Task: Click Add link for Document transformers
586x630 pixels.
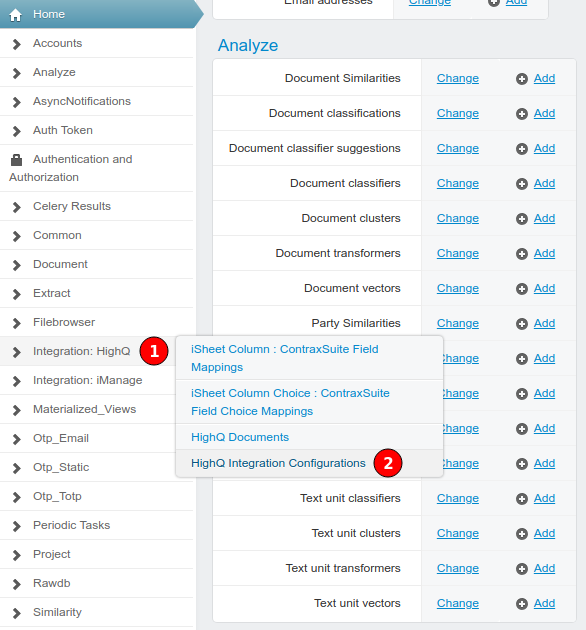Action: (x=544, y=253)
